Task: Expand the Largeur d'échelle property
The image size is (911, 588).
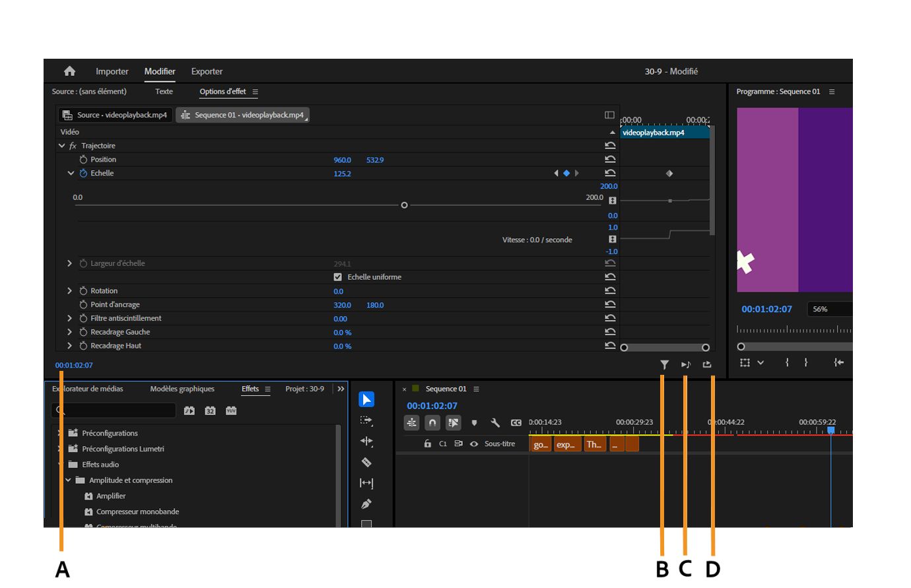Action: [x=70, y=263]
